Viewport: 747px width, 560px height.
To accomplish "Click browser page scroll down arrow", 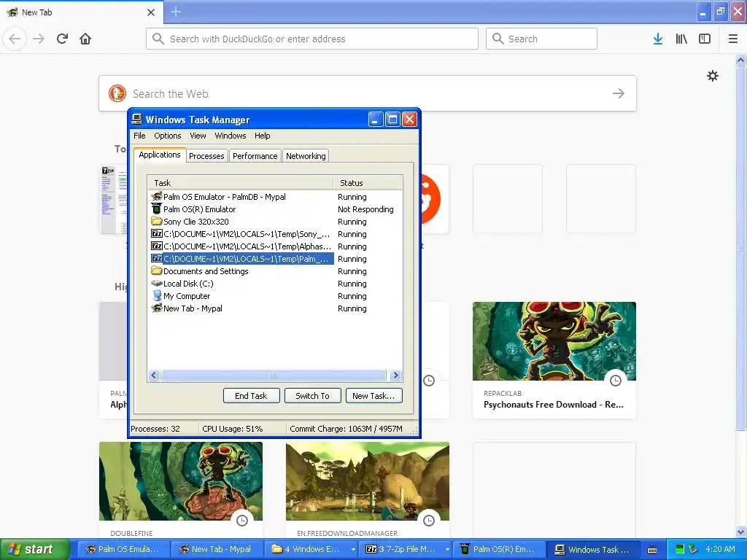I will [x=741, y=532].
